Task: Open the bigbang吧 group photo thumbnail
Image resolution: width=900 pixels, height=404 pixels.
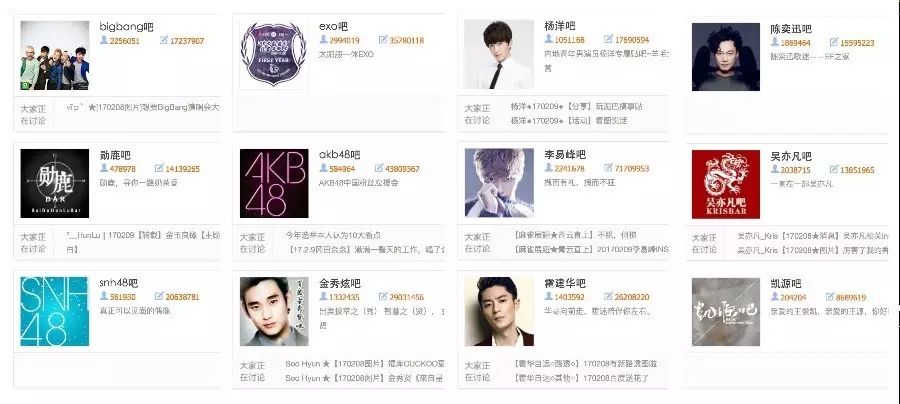Action: (55, 56)
